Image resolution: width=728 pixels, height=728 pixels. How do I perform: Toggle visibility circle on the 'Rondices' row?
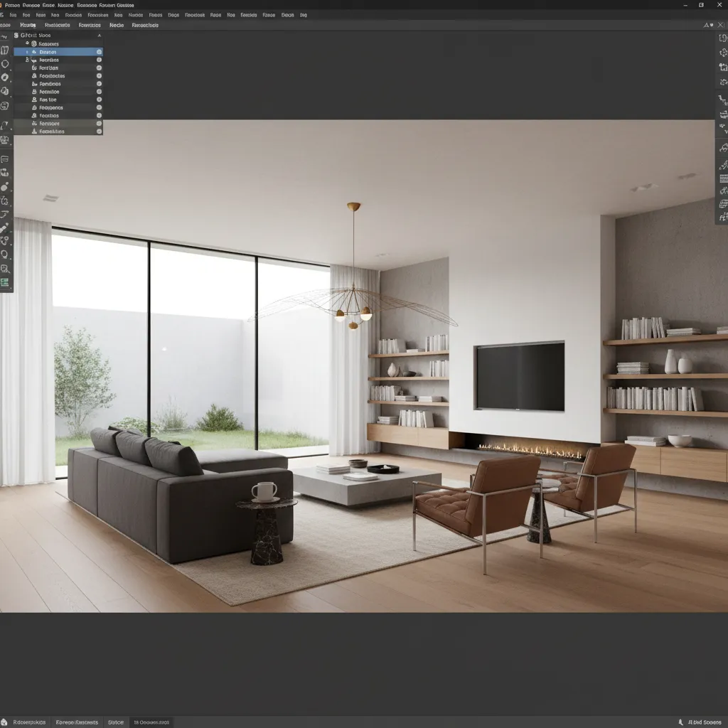click(x=99, y=84)
